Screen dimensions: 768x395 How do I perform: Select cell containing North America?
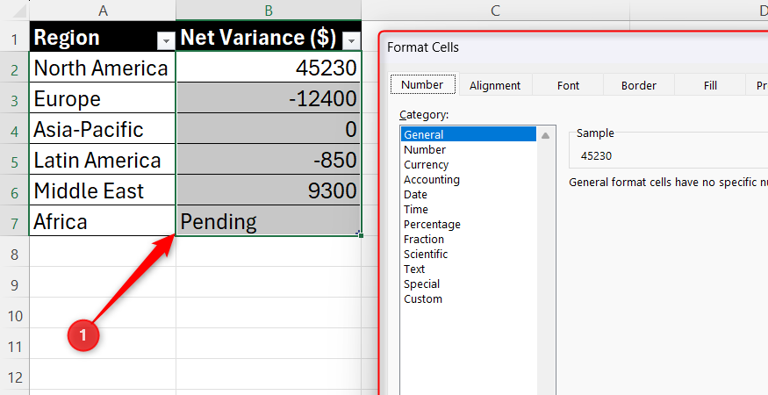coord(102,67)
